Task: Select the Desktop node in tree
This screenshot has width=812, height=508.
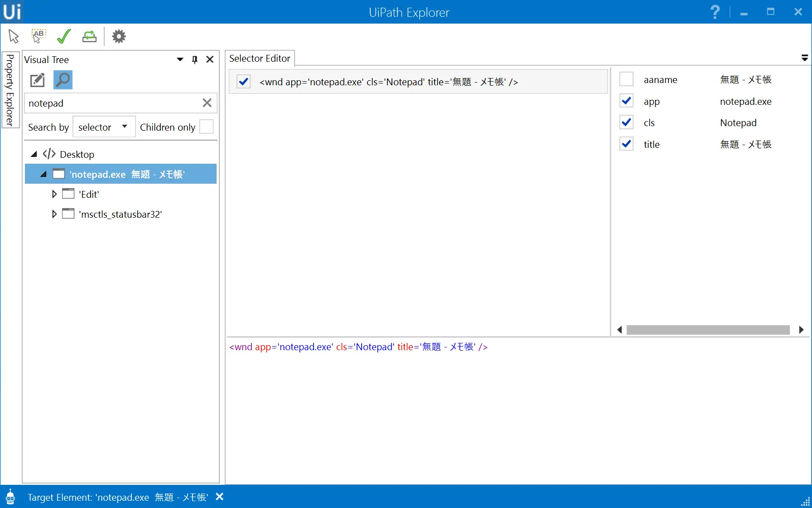Action: click(x=77, y=154)
